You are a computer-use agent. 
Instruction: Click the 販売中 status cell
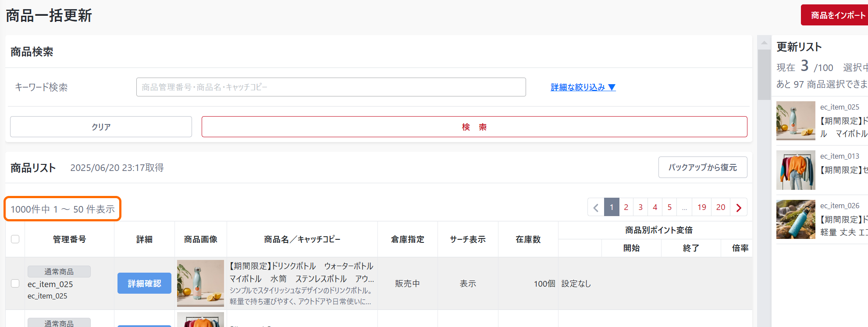(407, 284)
